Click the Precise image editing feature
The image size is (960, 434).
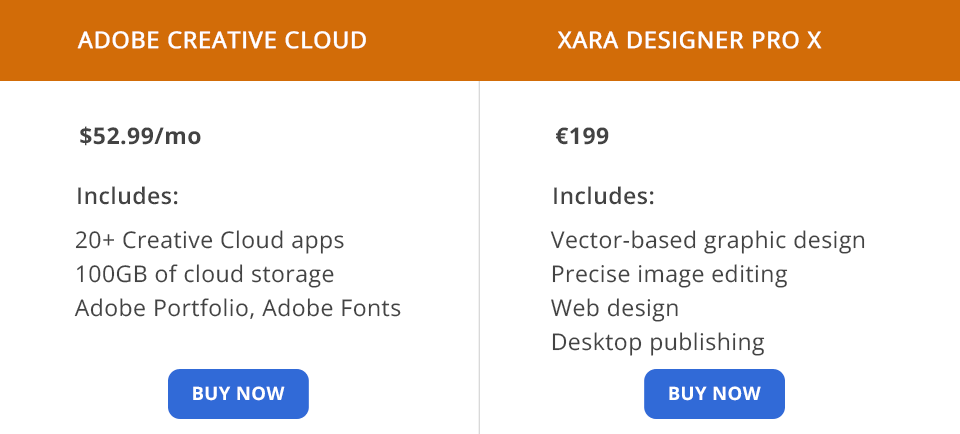pos(669,274)
